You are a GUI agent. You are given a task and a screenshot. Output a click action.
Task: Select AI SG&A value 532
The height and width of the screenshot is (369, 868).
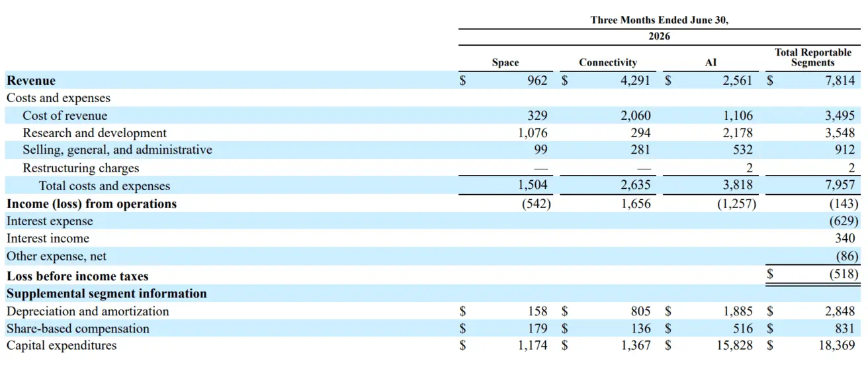[x=742, y=150]
